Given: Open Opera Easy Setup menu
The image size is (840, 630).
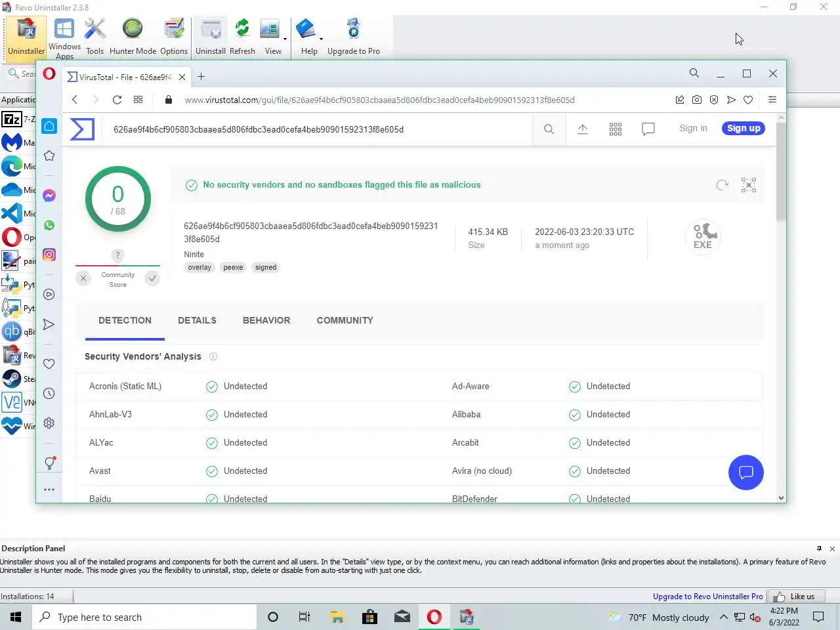Looking at the screenshot, I should pos(772,100).
